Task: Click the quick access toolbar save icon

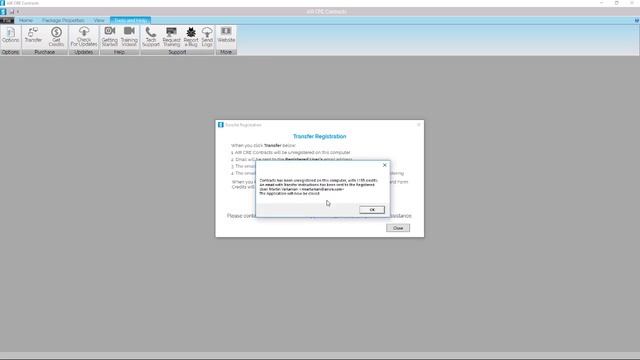Action: point(12,12)
